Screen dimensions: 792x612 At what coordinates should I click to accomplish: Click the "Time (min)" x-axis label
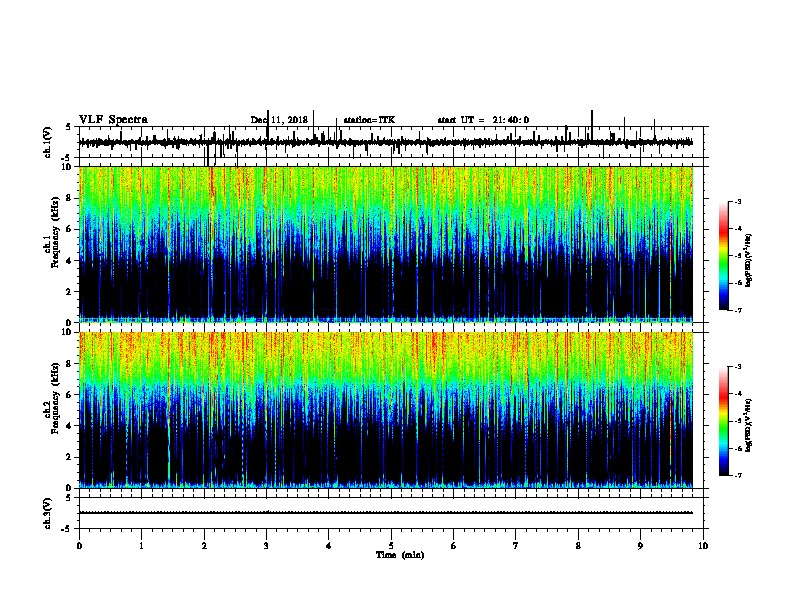[400, 555]
